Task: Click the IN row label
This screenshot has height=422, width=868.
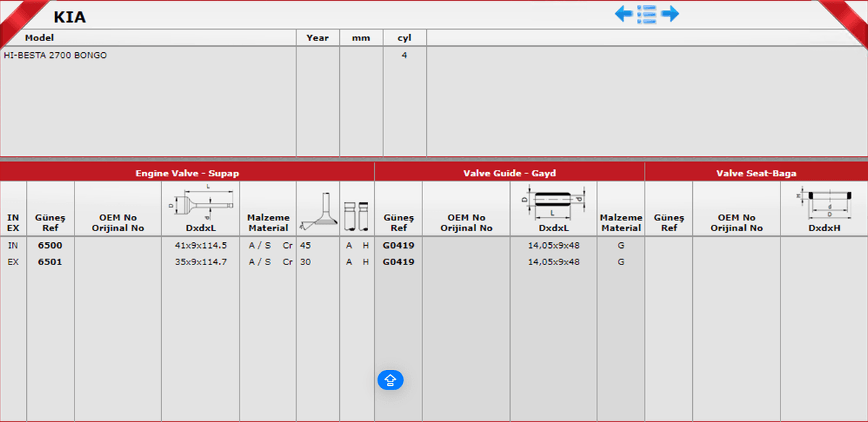Action: pos(13,246)
